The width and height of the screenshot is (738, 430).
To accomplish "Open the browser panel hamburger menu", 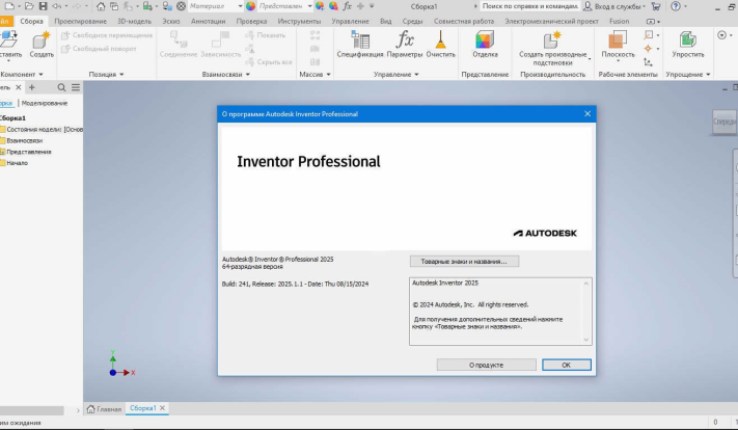I will point(76,88).
